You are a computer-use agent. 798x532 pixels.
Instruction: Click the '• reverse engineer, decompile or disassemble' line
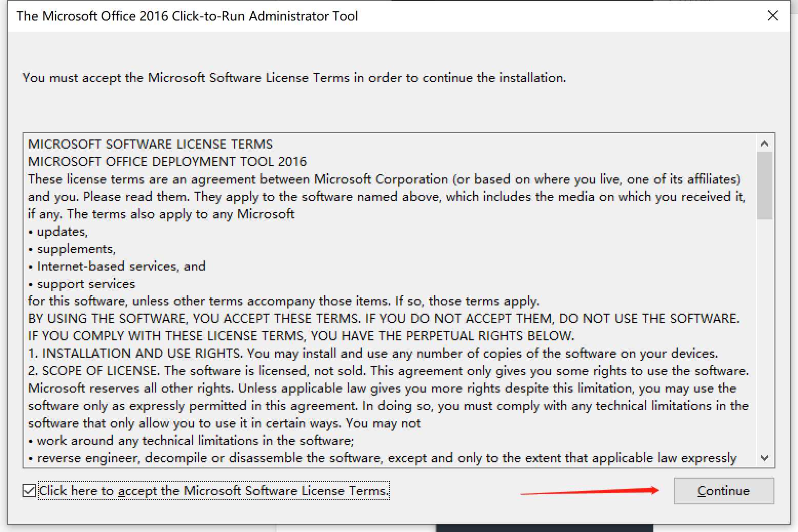pyautogui.click(x=382, y=458)
